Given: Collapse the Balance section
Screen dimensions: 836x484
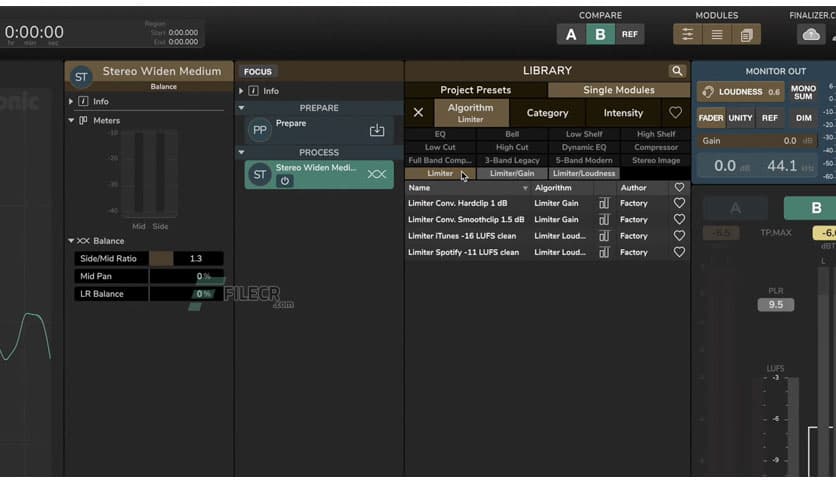Looking at the screenshot, I should point(71,241).
